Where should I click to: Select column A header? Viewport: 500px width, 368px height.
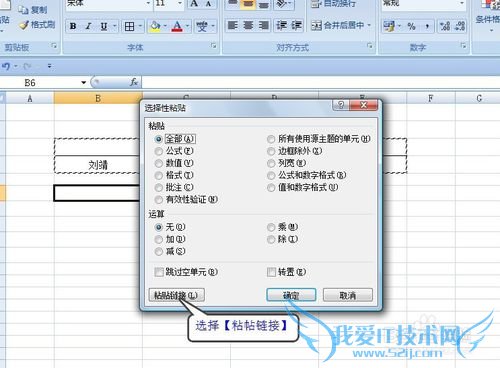tap(30, 99)
